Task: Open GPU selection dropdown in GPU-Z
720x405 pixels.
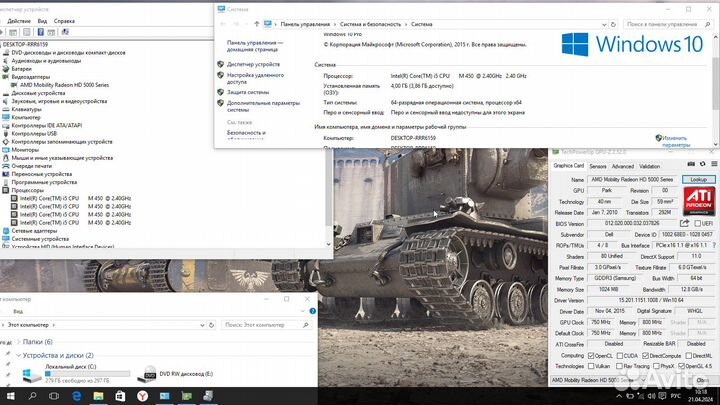Action: click(x=599, y=380)
